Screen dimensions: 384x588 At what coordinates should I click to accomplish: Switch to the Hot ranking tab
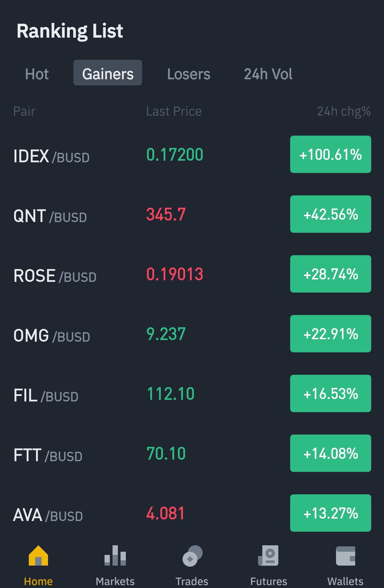coord(37,74)
